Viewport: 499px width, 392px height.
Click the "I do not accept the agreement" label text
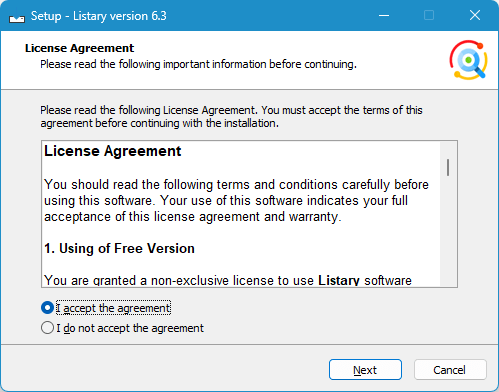click(130, 328)
